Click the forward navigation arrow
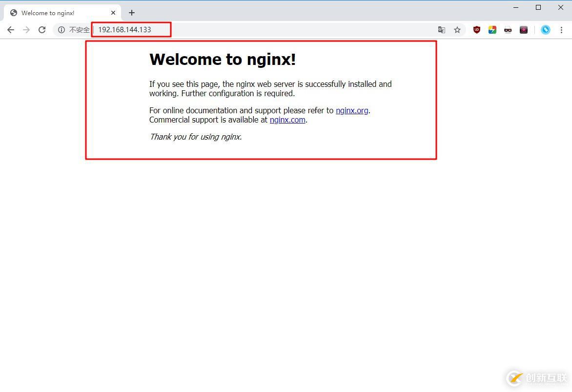The image size is (572, 392). 26,30
